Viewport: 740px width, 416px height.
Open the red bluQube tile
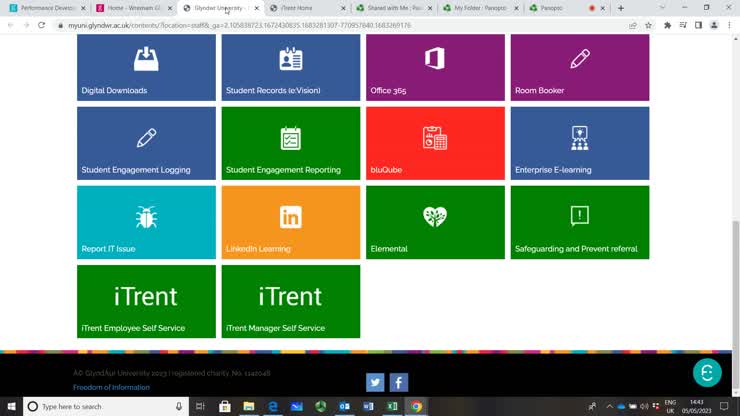coord(435,143)
